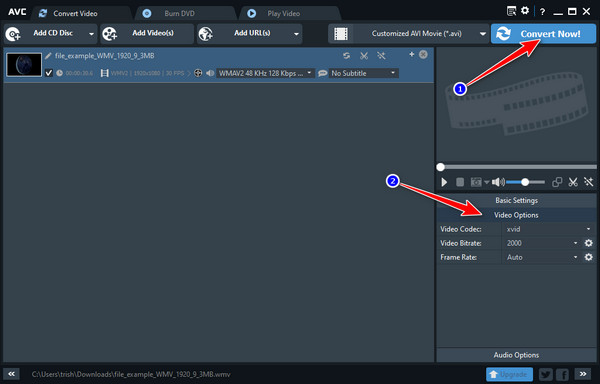This screenshot has width=600, height=384.
Task: Adjust the preview volume slider
Action: (x=525, y=182)
